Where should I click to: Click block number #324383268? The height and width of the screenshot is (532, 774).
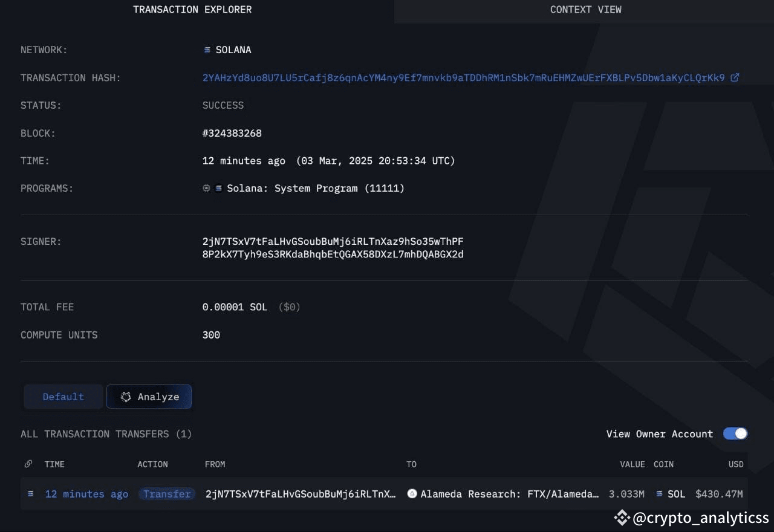click(232, 133)
